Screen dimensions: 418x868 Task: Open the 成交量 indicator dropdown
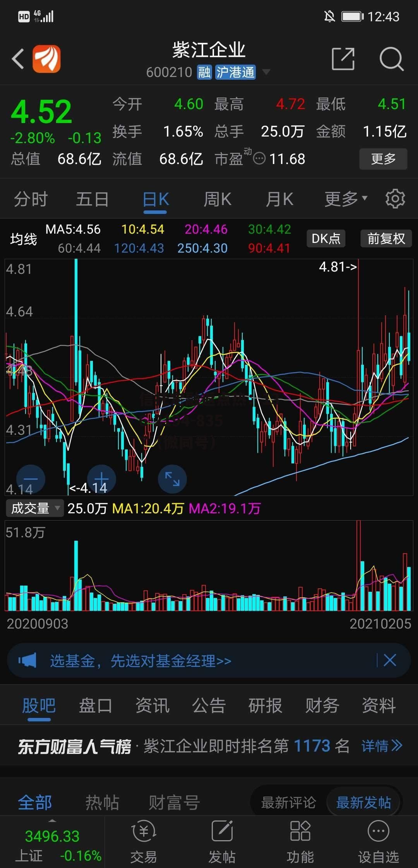tap(34, 508)
